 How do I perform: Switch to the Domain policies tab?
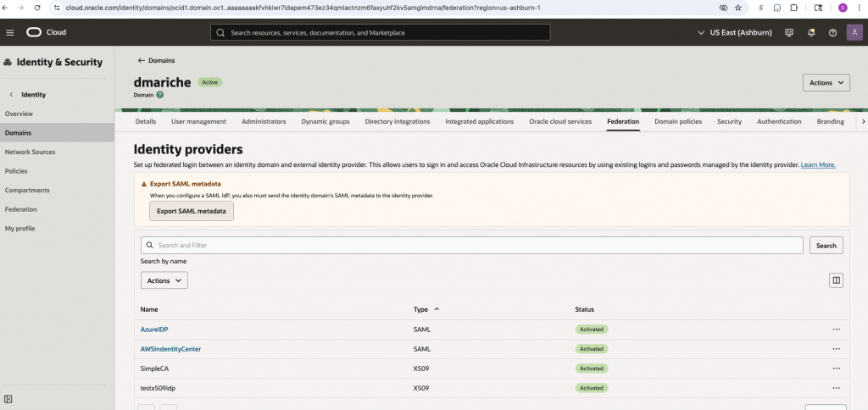coord(677,122)
